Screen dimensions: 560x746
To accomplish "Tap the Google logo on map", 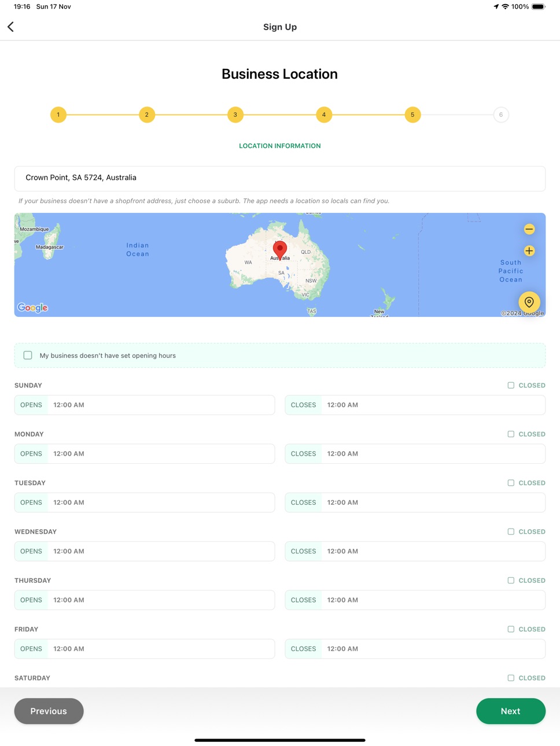I will pyautogui.click(x=33, y=308).
